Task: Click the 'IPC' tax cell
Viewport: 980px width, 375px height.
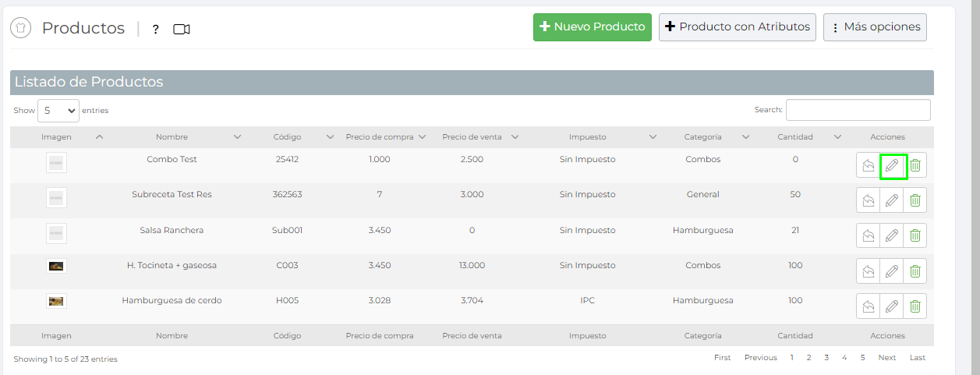Action: click(x=587, y=300)
